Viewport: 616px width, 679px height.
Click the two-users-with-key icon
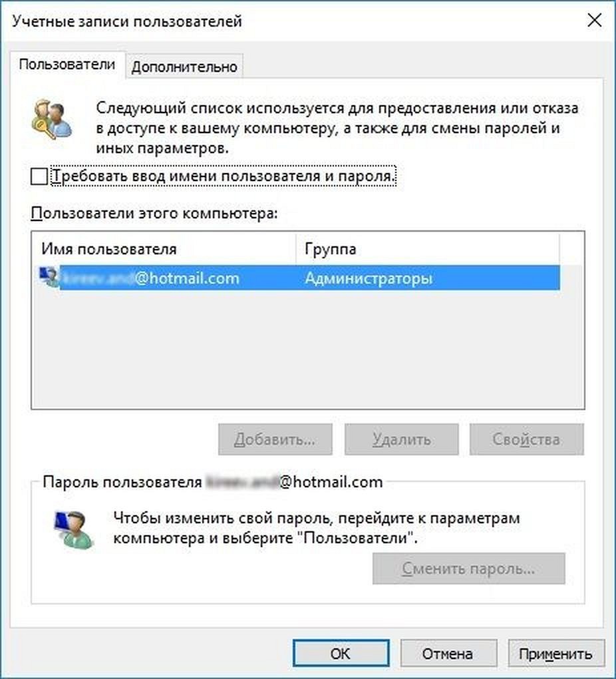click(x=51, y=119)
